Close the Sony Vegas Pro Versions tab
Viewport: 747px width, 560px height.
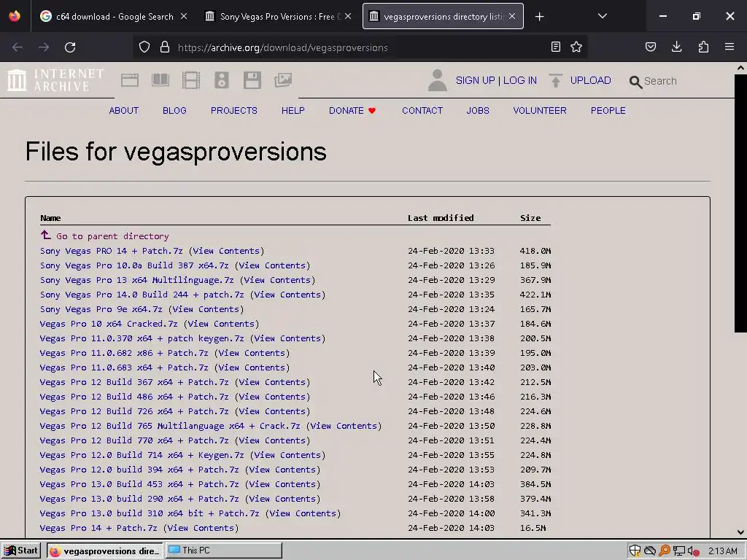(x=348, y=17)
